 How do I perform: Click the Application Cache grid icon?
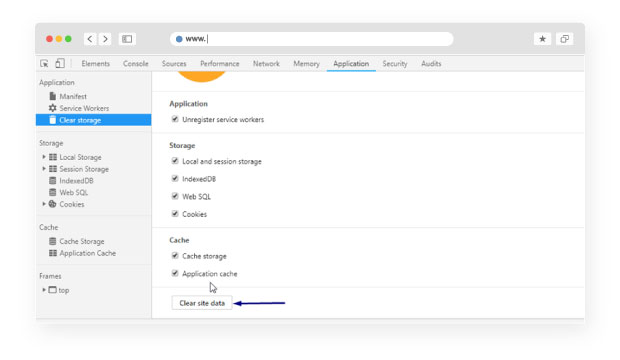(53, 253)
